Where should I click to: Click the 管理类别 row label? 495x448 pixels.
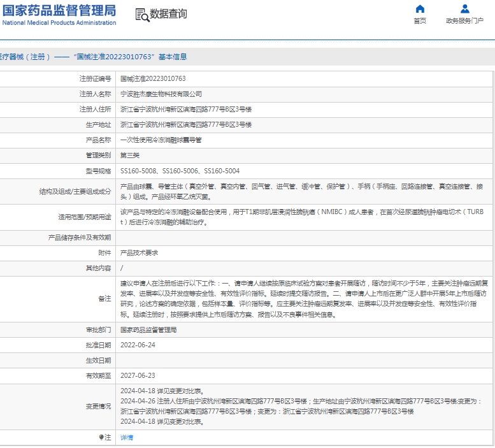point(99,155)
